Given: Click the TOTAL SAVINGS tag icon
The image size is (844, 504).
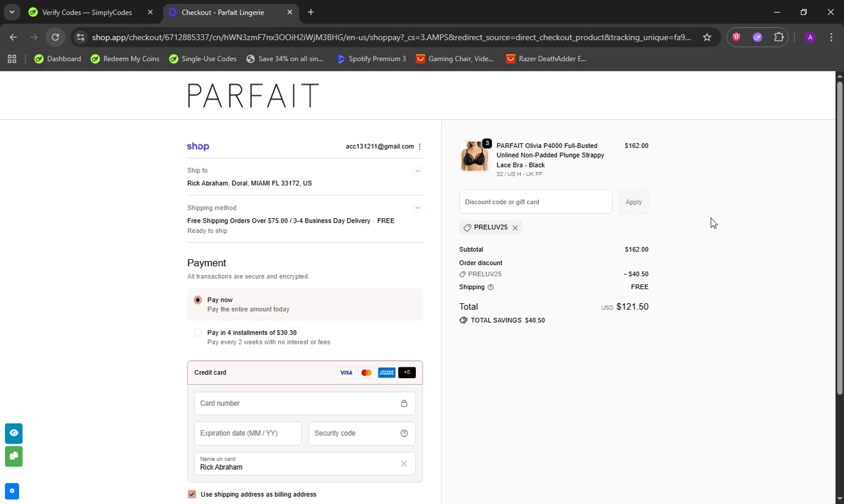Looking at the screenshot, I should pos(463,320).
